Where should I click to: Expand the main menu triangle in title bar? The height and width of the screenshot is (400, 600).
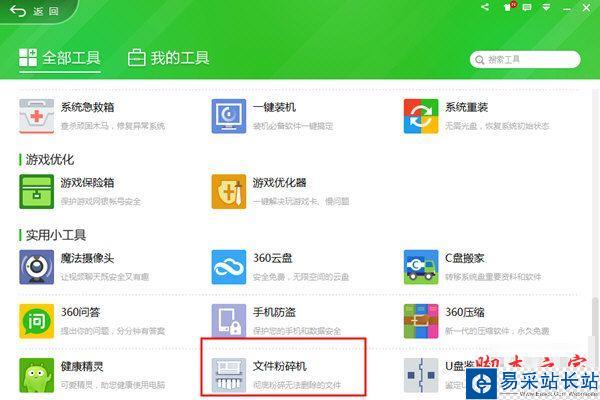546,7
